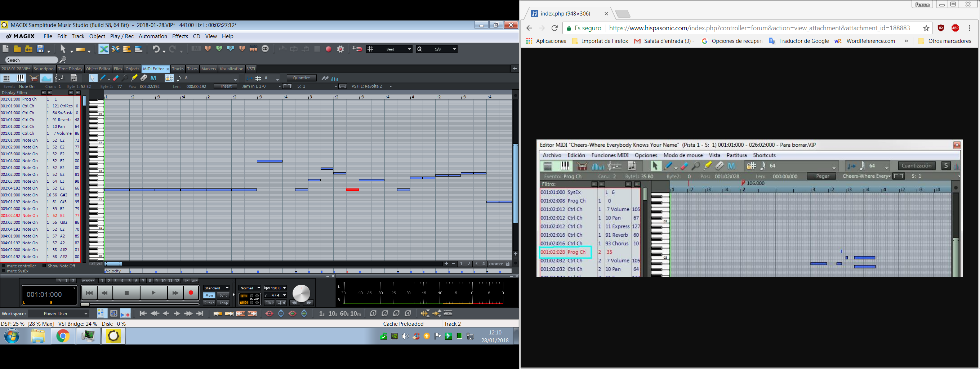The width and height of the screenshot is (980, 369).
Task: Click the Search input field
Action: pyautogui.click(x=31, y=60)
